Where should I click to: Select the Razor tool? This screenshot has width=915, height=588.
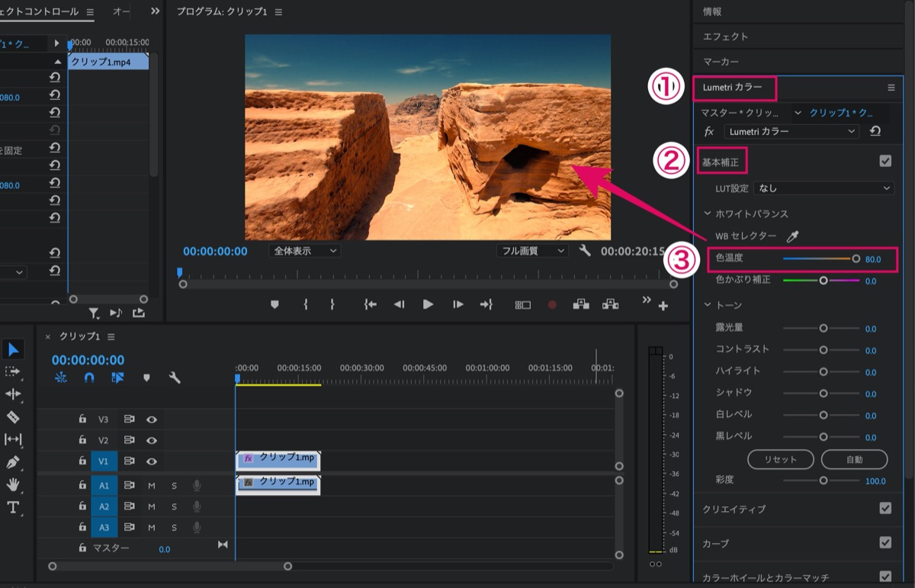tap(13, 416)
